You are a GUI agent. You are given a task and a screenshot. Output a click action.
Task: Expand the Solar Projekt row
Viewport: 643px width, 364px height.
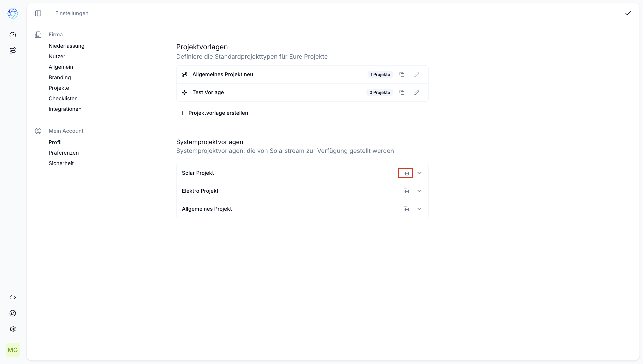(x=419, y=173)
